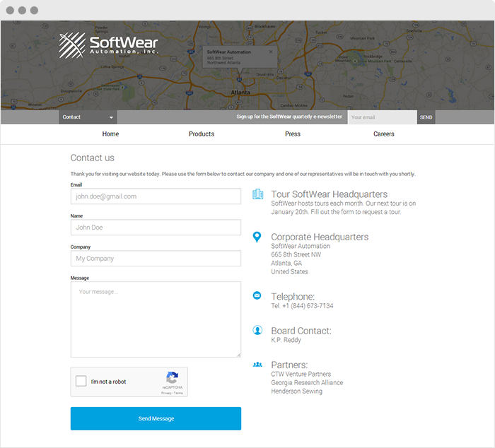Image resolution: width=495 pixels, height=448 pixels.
Task: Click the Board Contact person icon
Action: (x=257, y=330)
